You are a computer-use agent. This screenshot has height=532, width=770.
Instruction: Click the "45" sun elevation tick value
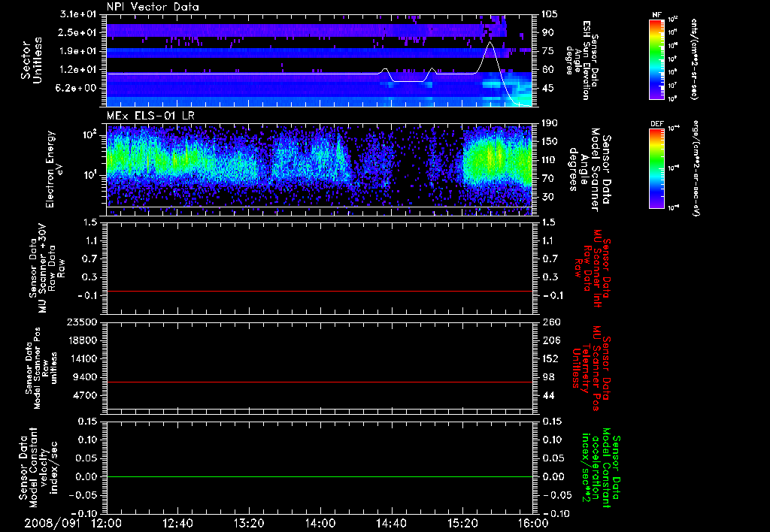coord(547,89)
